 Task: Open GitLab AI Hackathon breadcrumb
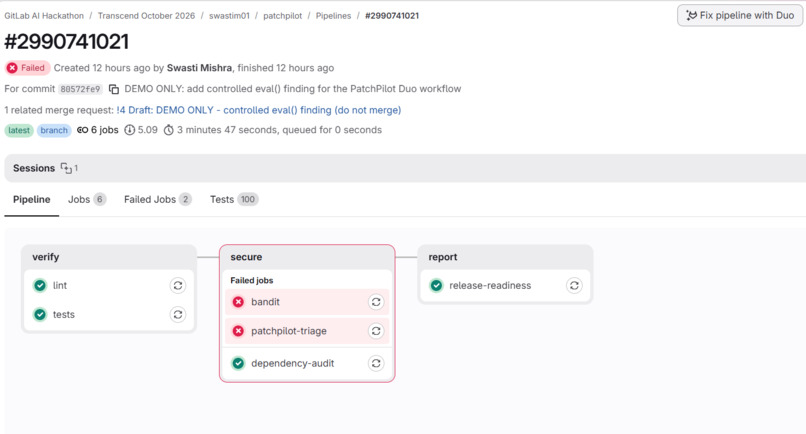44,16
